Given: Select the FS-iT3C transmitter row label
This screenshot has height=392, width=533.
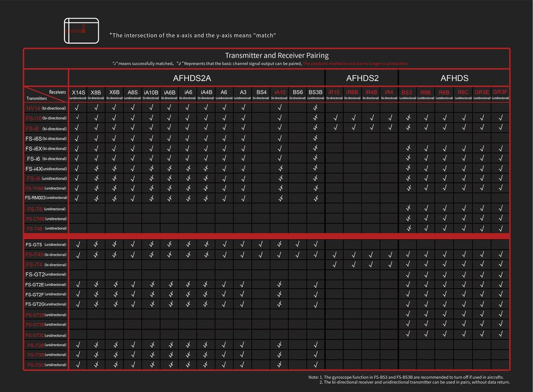Looking at the screenshot, I should (47, 365).
